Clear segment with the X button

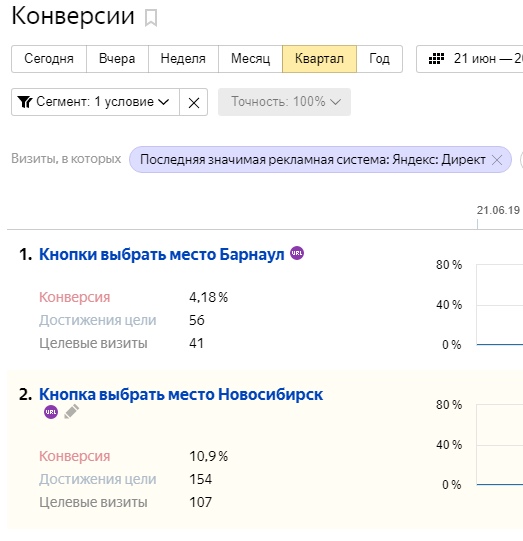[x=194, y=102]
